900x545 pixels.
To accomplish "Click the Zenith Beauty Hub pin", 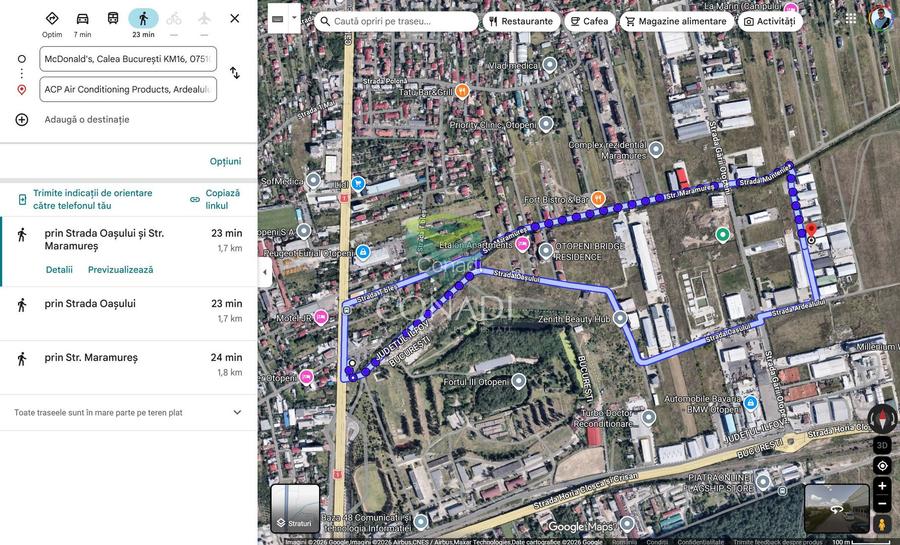I will (x=620, y=318).
